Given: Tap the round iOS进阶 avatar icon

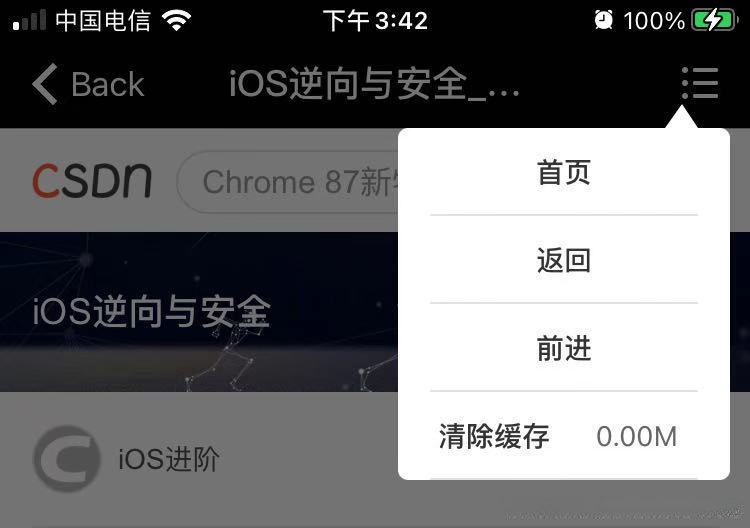Looking at the screenshot, I should [x=67, y=458].
